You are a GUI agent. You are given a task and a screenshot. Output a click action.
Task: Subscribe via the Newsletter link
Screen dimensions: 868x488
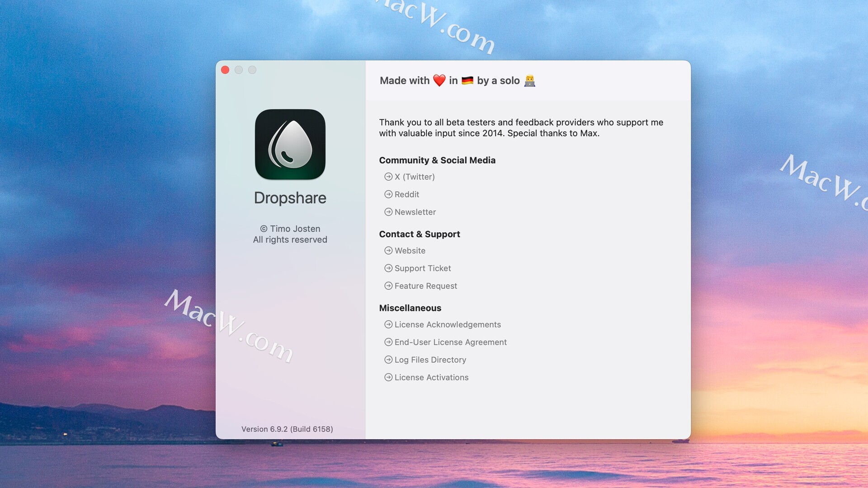pyautogui.click(x=415, y=212)
